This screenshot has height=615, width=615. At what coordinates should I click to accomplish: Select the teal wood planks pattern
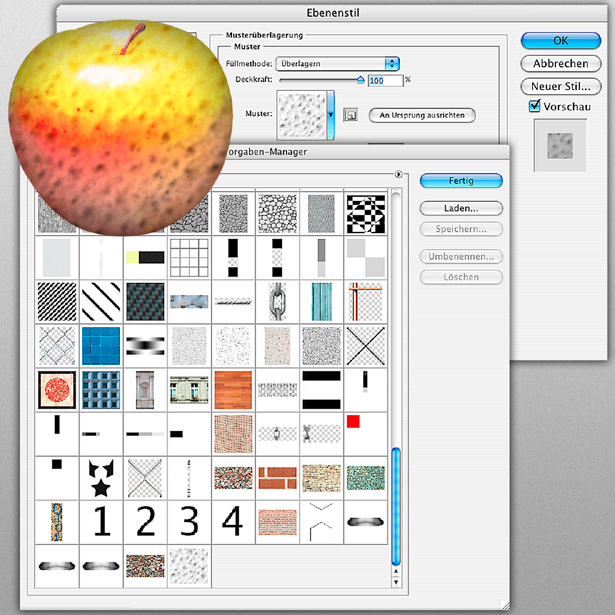(x=322, y=302)
